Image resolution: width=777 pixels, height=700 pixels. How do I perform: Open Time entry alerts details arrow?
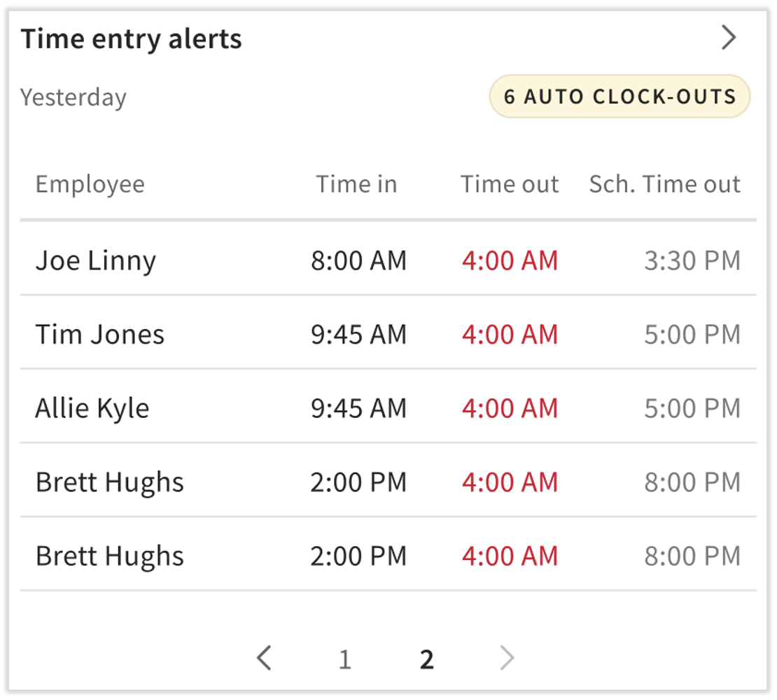(729, 38)
